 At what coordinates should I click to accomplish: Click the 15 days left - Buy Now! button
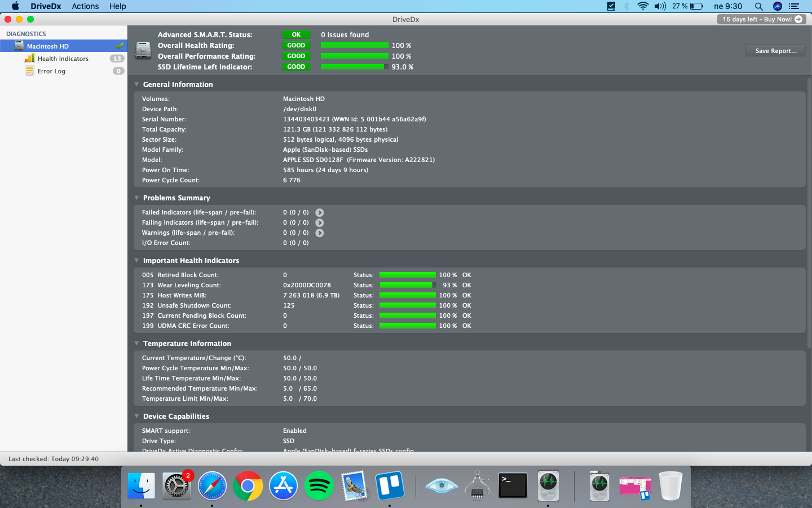[x=761, y=19]
